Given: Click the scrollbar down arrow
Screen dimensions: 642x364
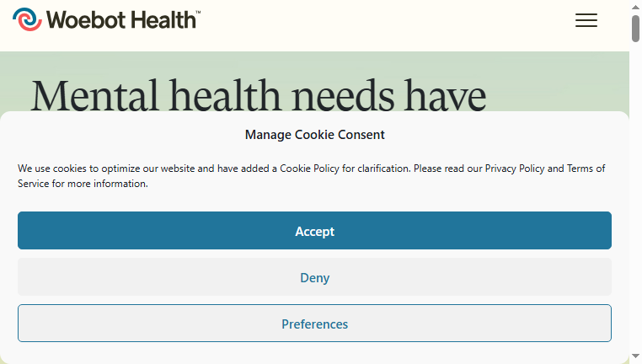Looking at the screenshot, I should 635,356.
